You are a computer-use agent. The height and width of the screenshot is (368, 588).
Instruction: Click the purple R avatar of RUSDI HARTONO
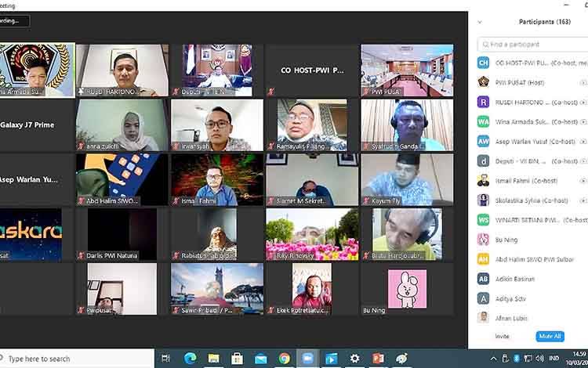[x=483, y=103]
